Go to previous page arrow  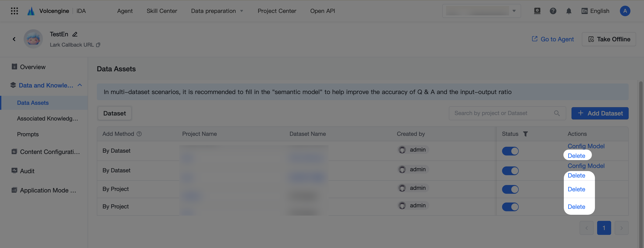coord(587,228)
